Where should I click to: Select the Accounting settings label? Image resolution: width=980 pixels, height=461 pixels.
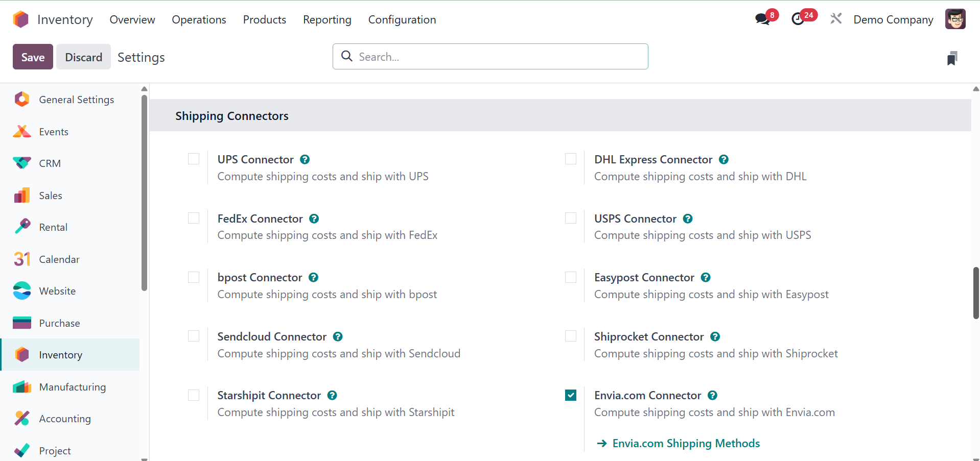65,419
